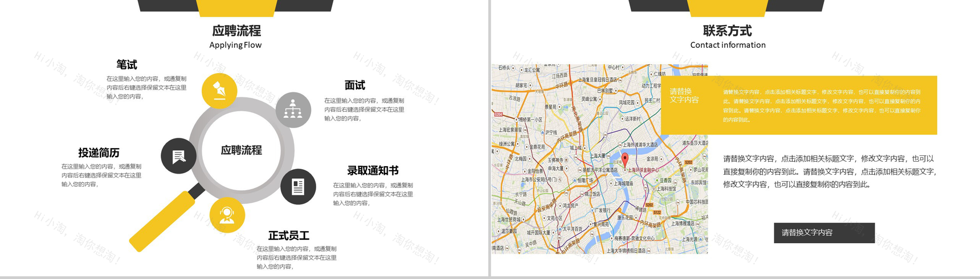Click the map label 上海环球金融中心
This screenshot has height=279, width=980.
coord(643,170)
